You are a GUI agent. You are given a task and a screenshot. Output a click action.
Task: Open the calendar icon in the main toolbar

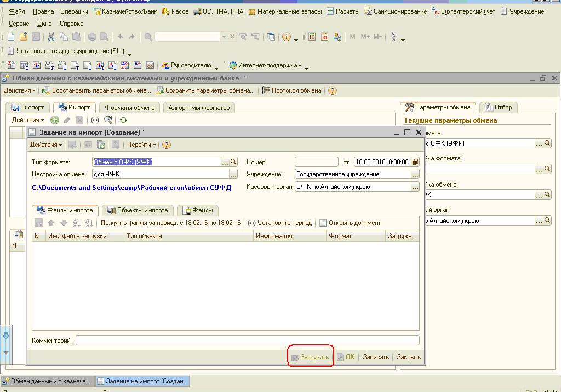point(324,37)
